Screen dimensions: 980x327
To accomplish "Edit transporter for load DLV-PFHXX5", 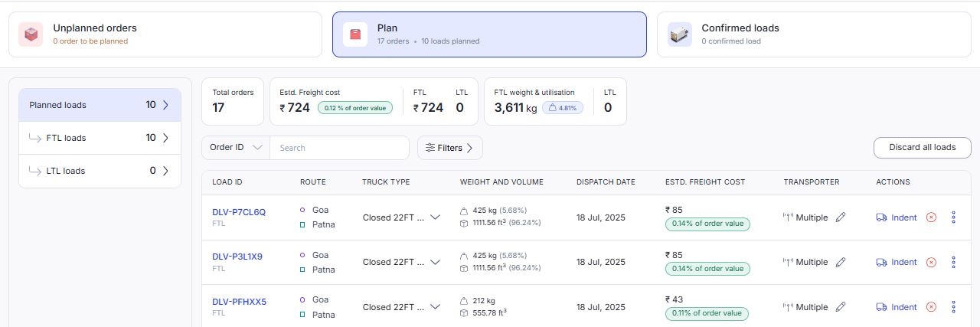I will click(841, 307).
